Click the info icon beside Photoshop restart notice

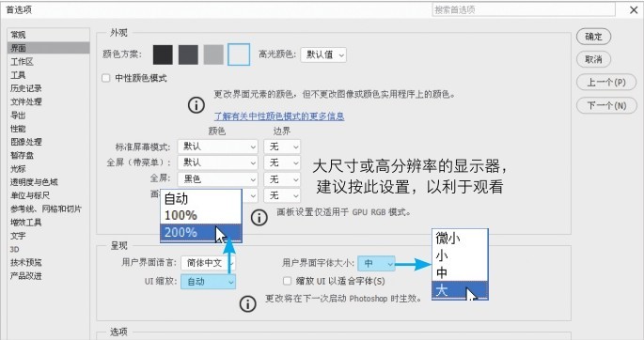coord(247,304)
